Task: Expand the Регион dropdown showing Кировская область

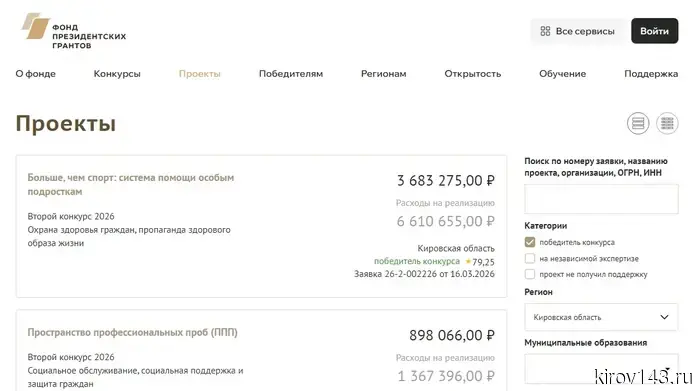Action: 601,317
